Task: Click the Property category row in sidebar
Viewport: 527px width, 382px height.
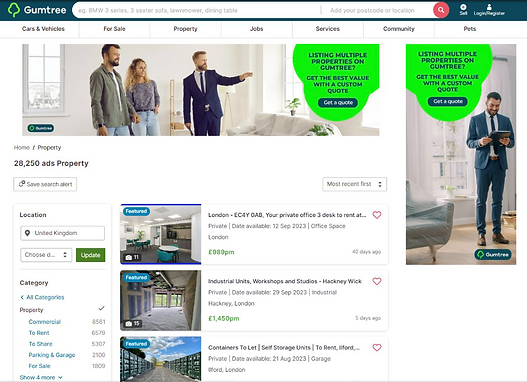Action: (62, 309)
